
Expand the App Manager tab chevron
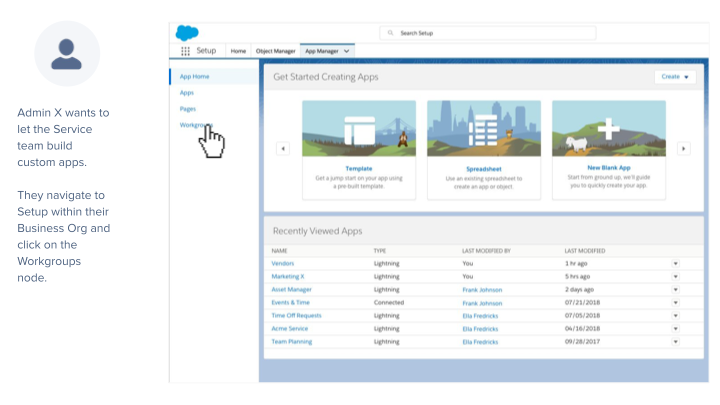[x=346, y=50]
